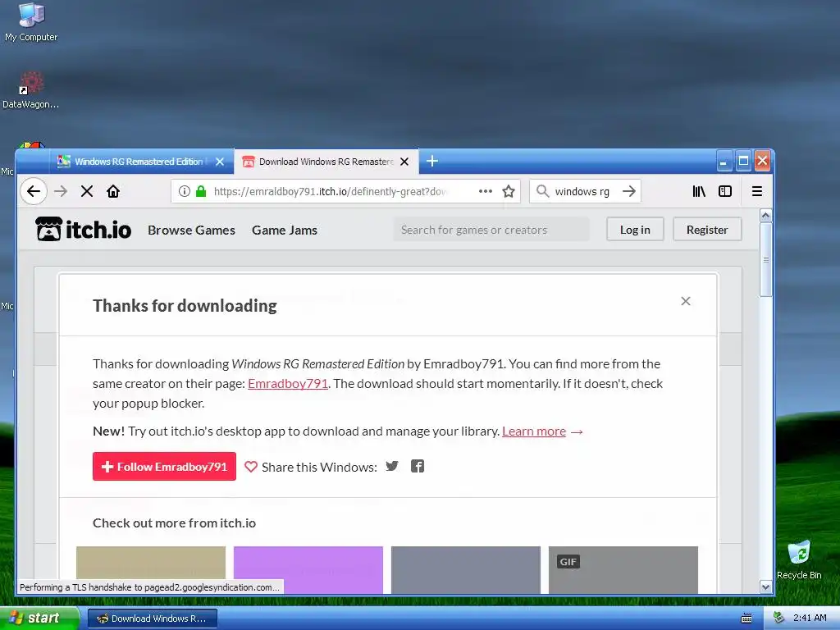840x630 pixels.
Task: Click the 'Thanks for downloading' title
Action: tap(185, 305)
